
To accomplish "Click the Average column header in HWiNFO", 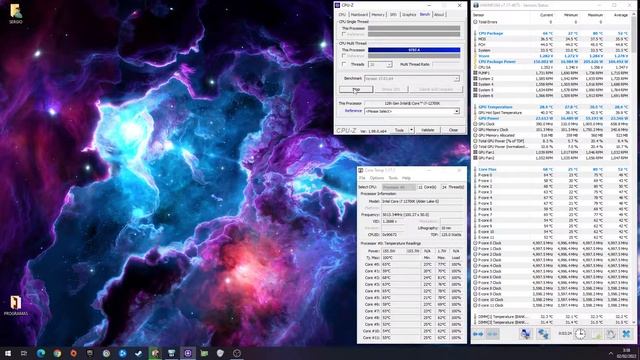I will [621, 15].
